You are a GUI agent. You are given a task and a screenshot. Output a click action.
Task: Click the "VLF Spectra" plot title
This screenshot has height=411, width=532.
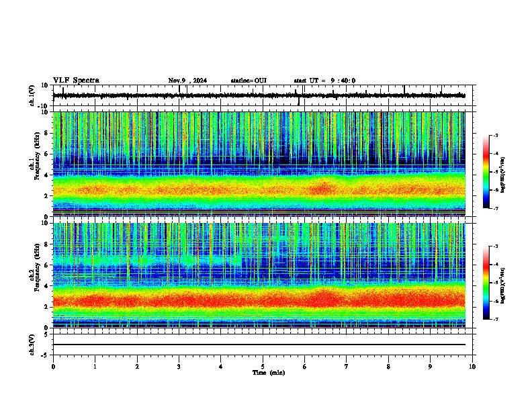(x=76, y=81)
